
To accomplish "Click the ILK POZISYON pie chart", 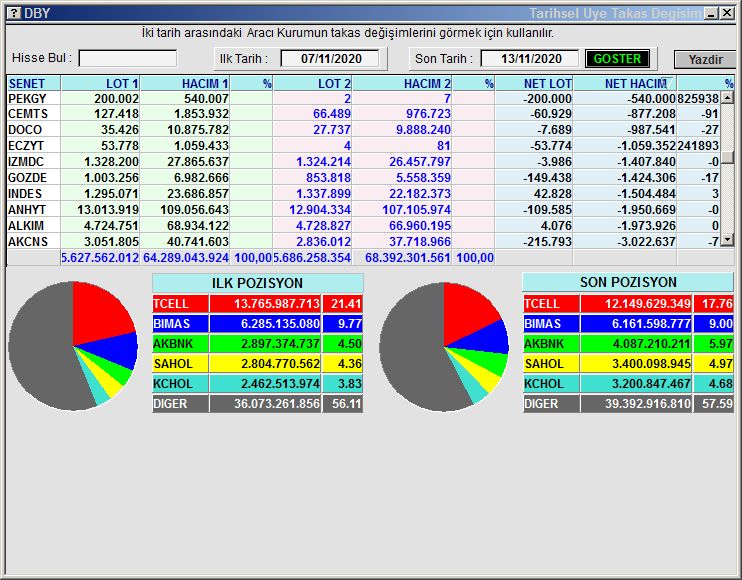I will pos(73,346).
